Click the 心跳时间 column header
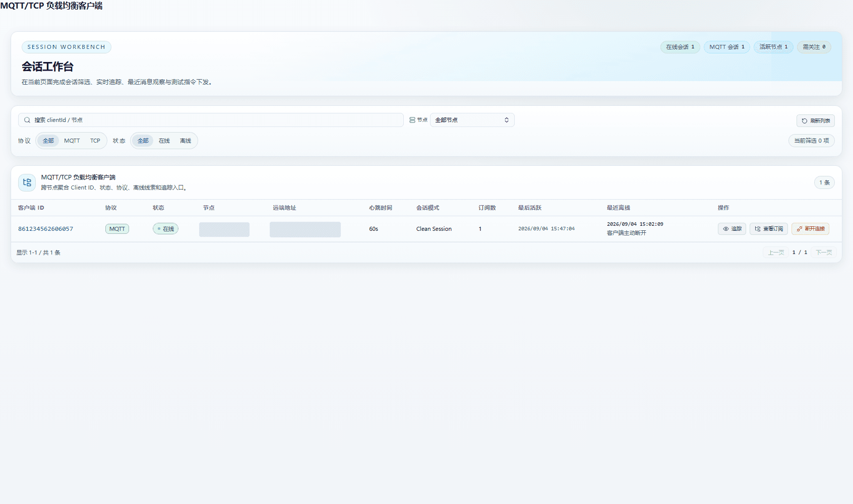The height and width of the screenshot is (504, 853). [381, 208]
